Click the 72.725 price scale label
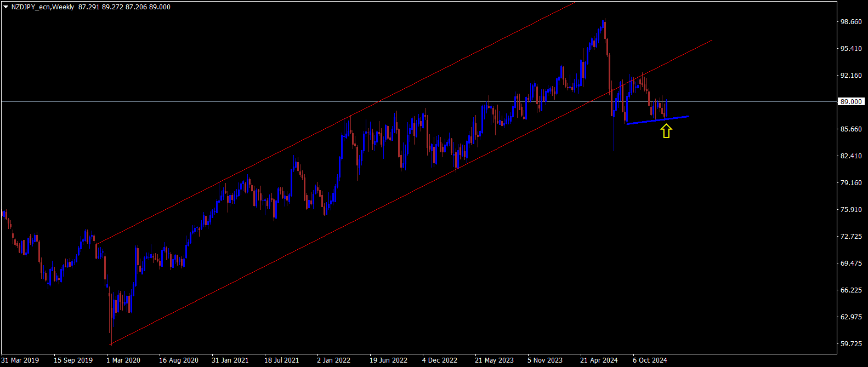The height and width of the screenshot is (367, 868). click(x=852, y=237)
